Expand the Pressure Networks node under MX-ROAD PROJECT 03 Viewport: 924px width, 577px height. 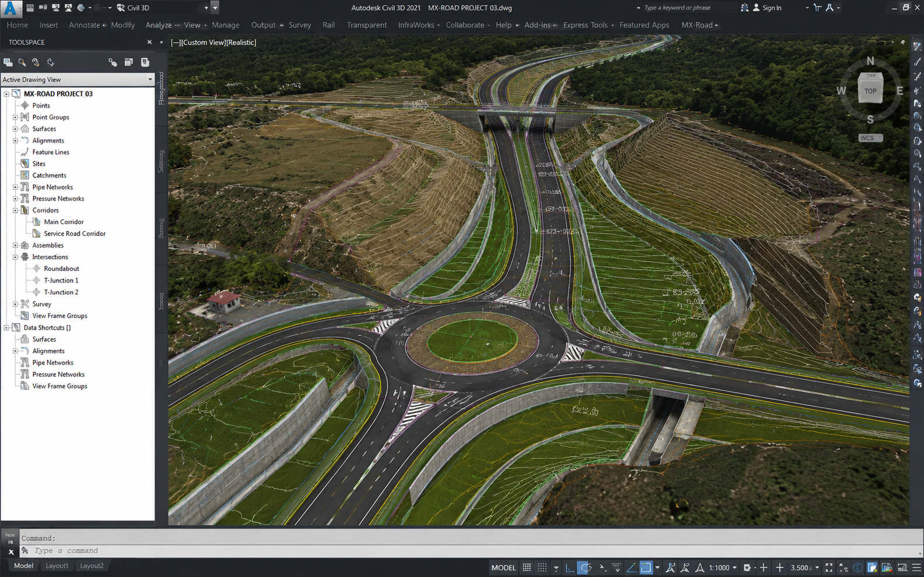[16, 199]
